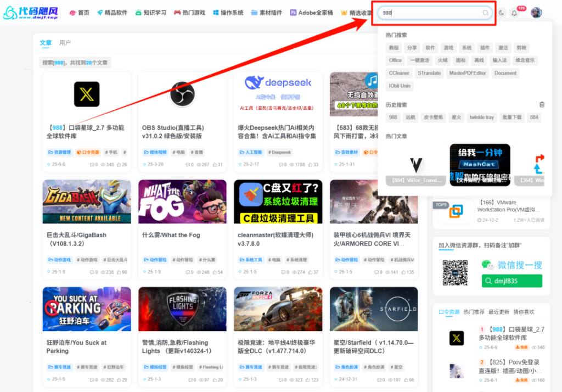This screenshot has width=562, height=392.
Task: Click the 人工智能 category tag
Action: coord(251,153)
